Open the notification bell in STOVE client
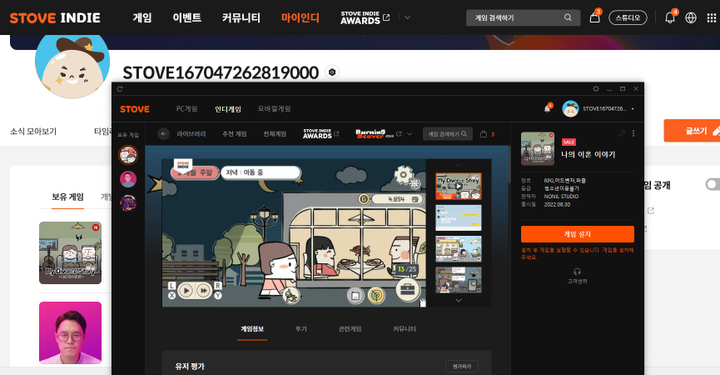The width and height of the screenshot is (720, 375). point(547,108)
